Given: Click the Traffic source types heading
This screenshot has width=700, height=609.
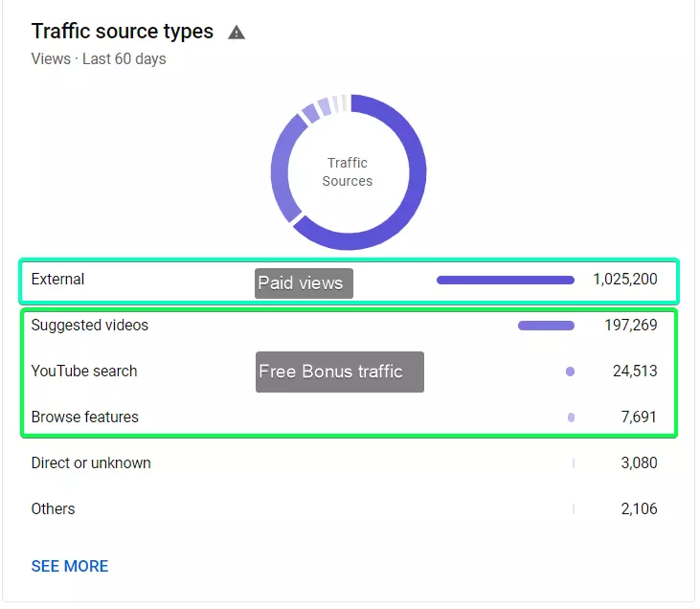Looking at the screenshot, I should coord(123,32).
